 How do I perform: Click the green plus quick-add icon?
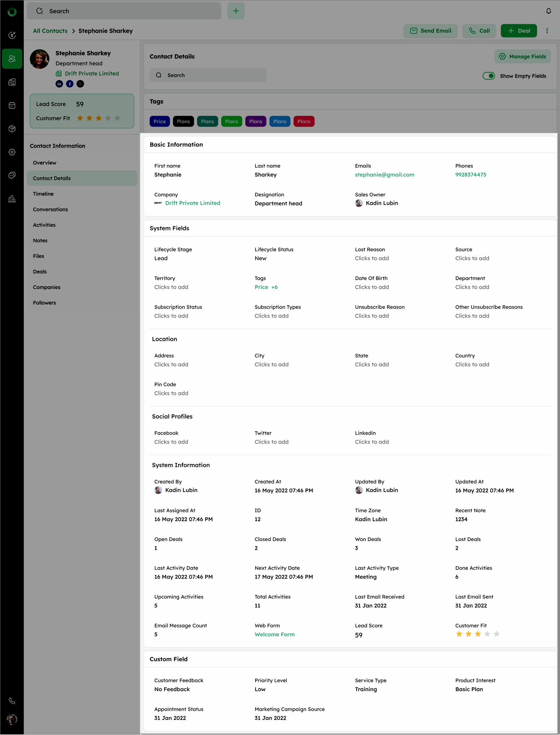pos(236,11)
